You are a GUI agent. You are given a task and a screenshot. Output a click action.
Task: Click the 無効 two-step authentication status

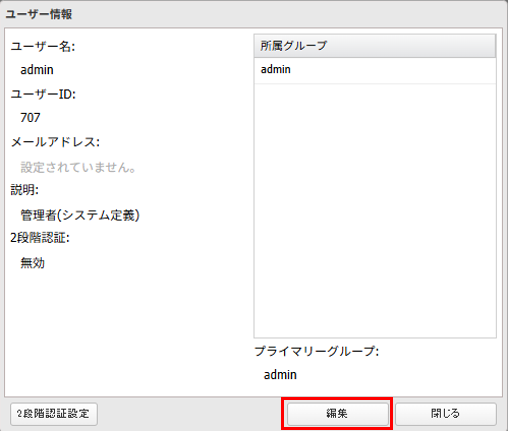pyautogui.click(x=33, y=263)
